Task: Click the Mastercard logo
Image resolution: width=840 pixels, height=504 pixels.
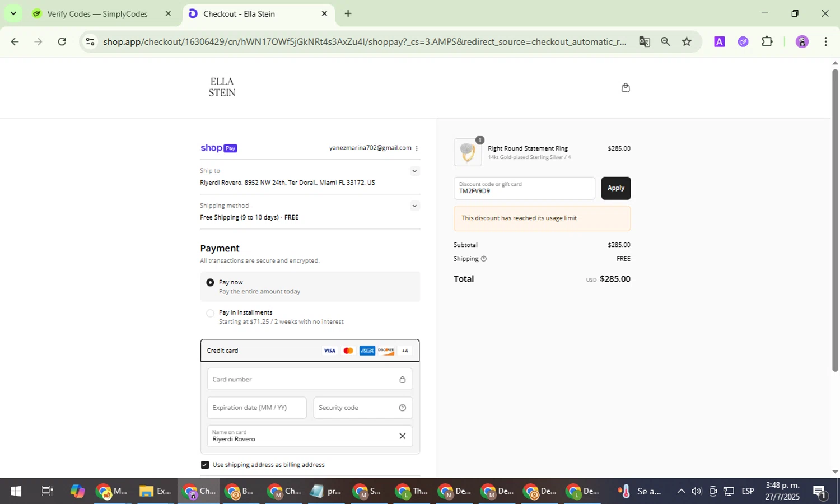Action: pyautogui.click(x=348, y=351)
